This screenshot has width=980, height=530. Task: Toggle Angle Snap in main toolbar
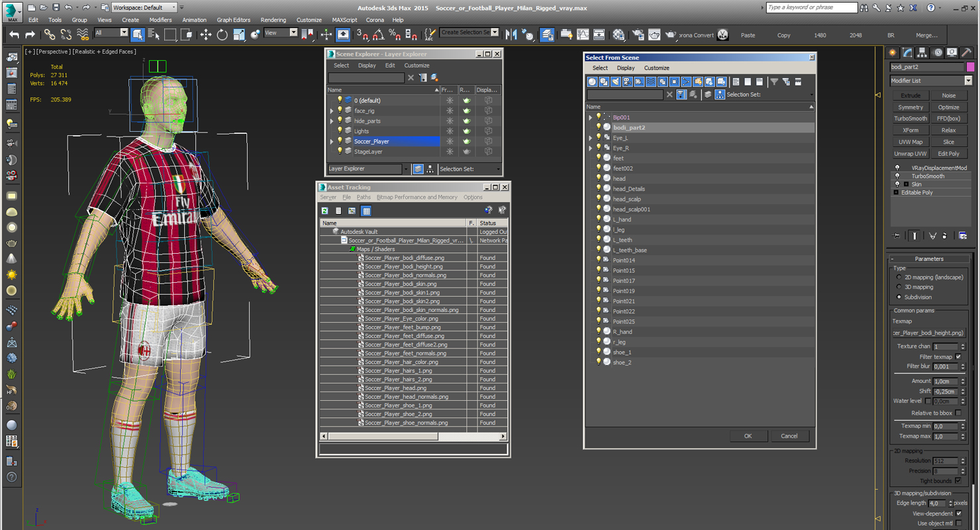(x=378, y=34)
